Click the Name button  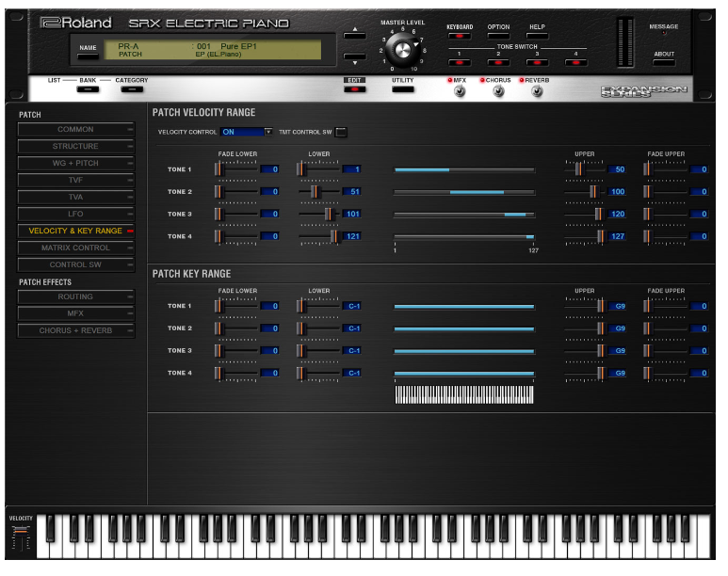88,56
